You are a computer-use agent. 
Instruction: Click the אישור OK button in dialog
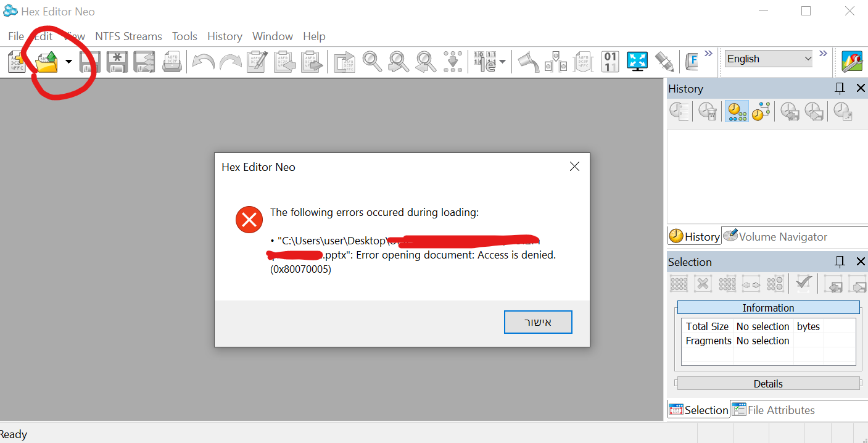pyautogui.click(x=538, y=322)
